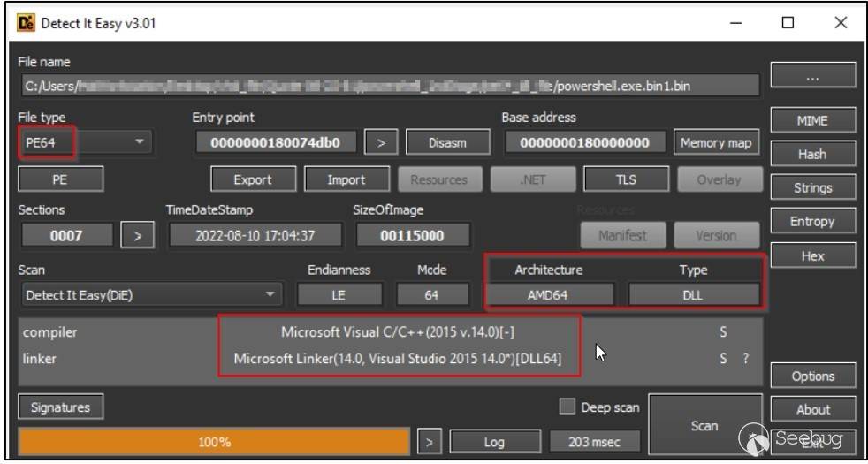Show the Entropy analysis

[812, 222]
